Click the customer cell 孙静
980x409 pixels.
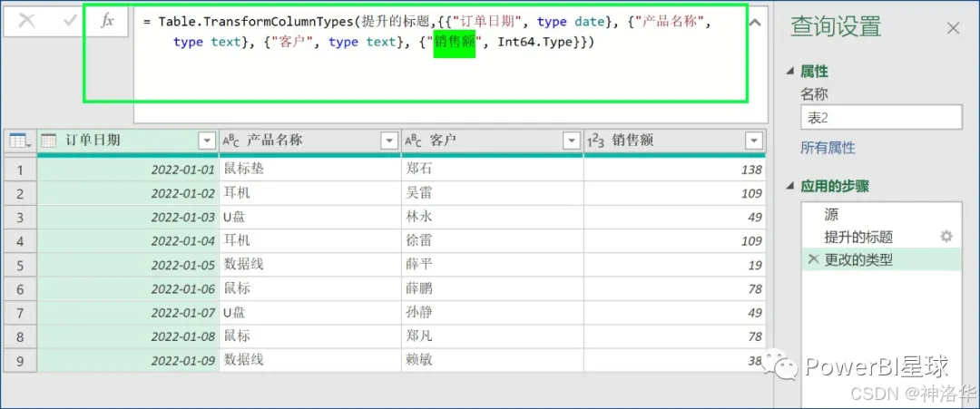(493, 312)
